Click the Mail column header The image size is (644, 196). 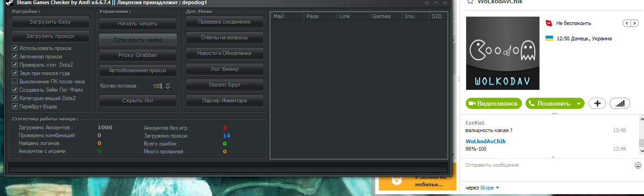point(287,16)
